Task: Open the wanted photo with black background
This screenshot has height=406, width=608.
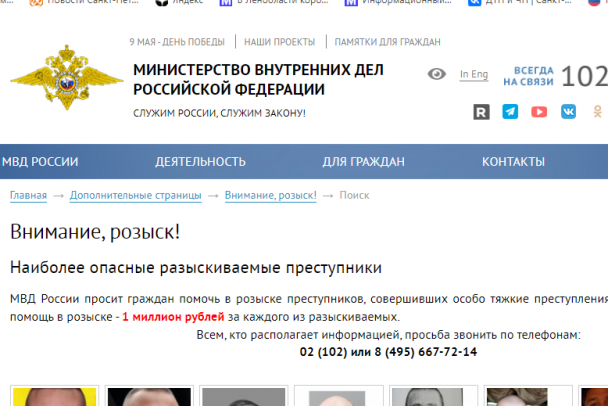Action: click(x=149, y=396)
